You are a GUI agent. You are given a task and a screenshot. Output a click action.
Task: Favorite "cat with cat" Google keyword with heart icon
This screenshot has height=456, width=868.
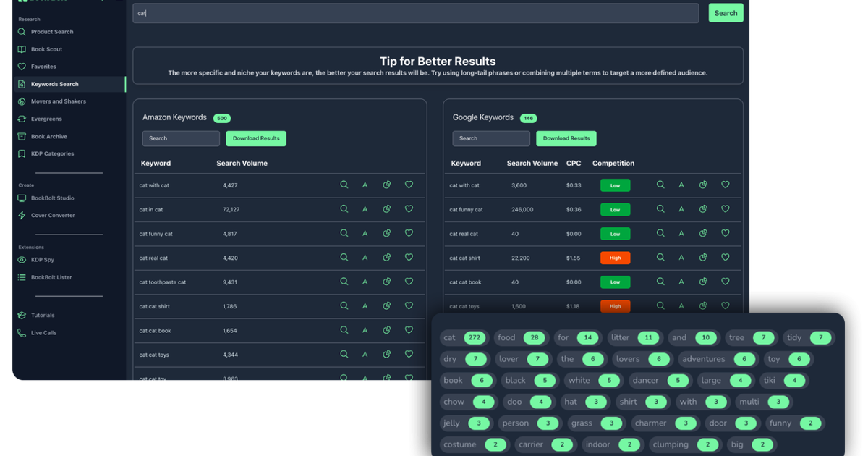(x=725, y=185)
